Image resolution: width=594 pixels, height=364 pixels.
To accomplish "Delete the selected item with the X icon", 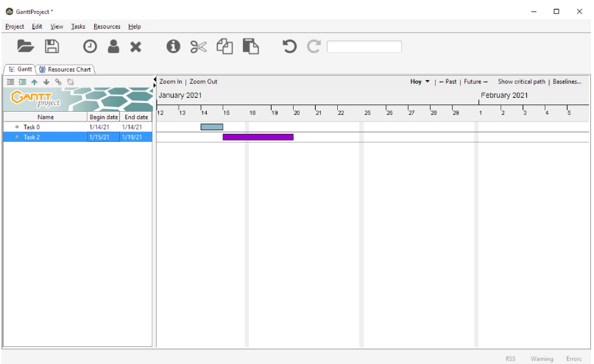I will [x=136, y=47].
